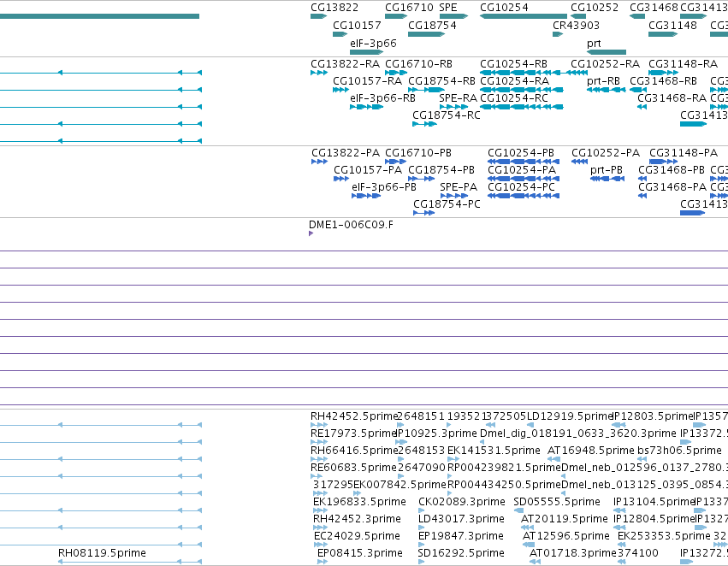Click the CG13822-RA transcript label
The image size is (728, 566).
(x=345, y=64)
